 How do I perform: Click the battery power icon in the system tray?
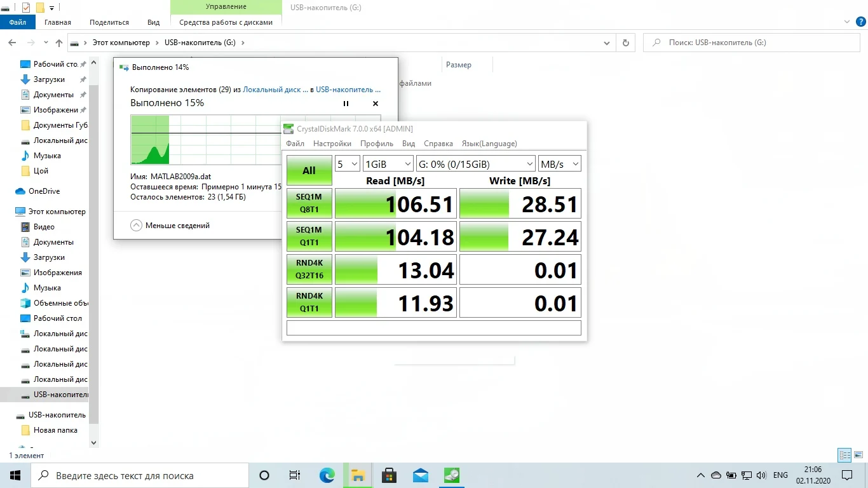pyautogui.click(x=731, y=475)
